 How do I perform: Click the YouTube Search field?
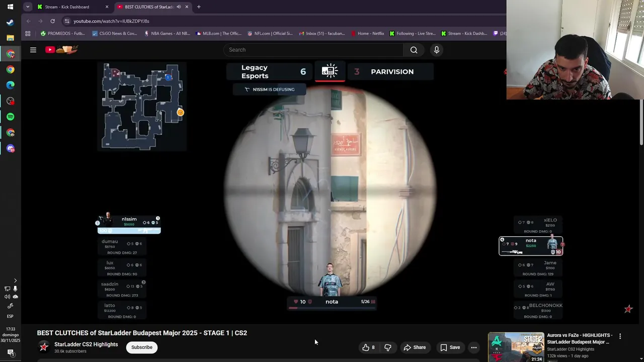313,50
